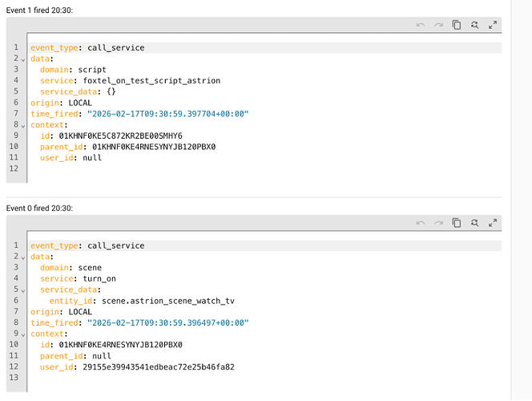Viewport: 532px width, 401px height.
Task: Collapse the context block in Event 1
Action: tap(23, 125)
